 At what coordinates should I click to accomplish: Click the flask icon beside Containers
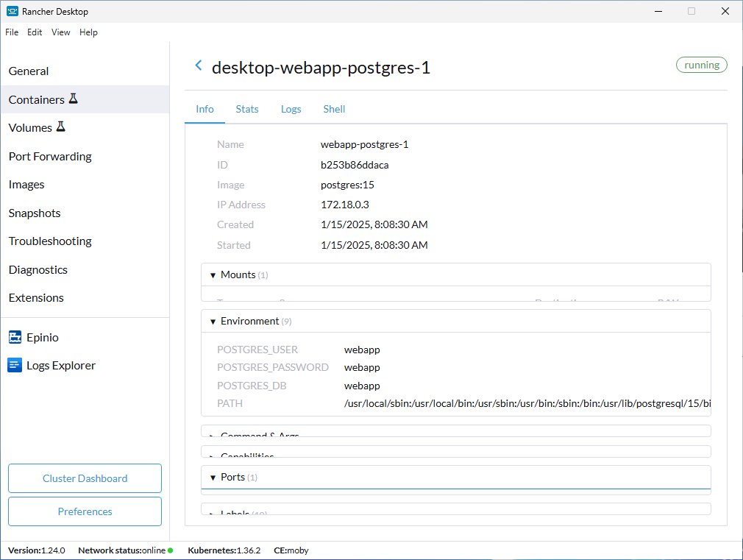coord(73,99)
